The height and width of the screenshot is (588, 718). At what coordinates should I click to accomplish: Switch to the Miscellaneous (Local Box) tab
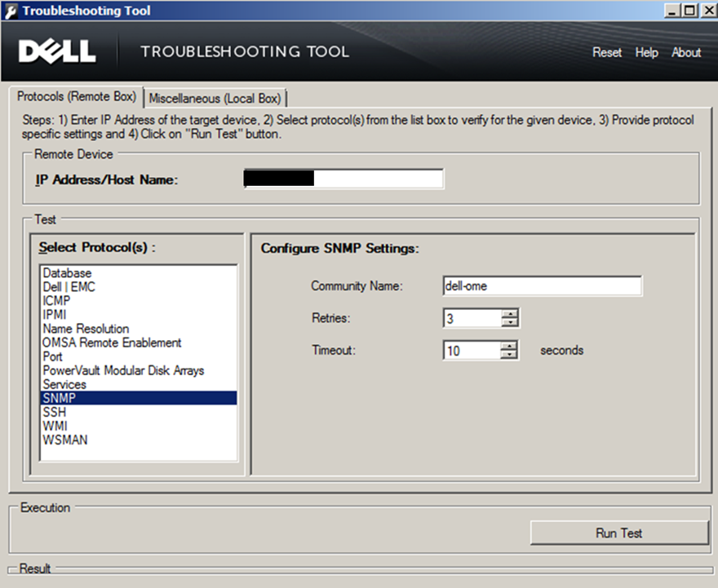click(215, 97)
